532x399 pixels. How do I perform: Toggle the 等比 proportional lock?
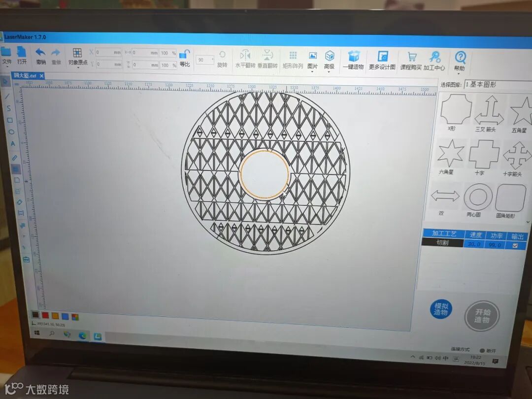tap(185, 54)
